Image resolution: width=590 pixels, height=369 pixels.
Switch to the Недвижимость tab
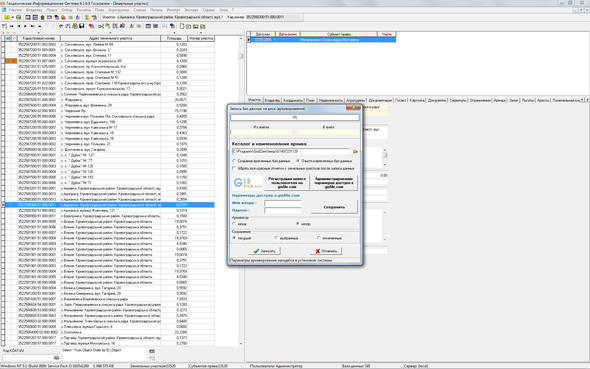tap(331, 100)
